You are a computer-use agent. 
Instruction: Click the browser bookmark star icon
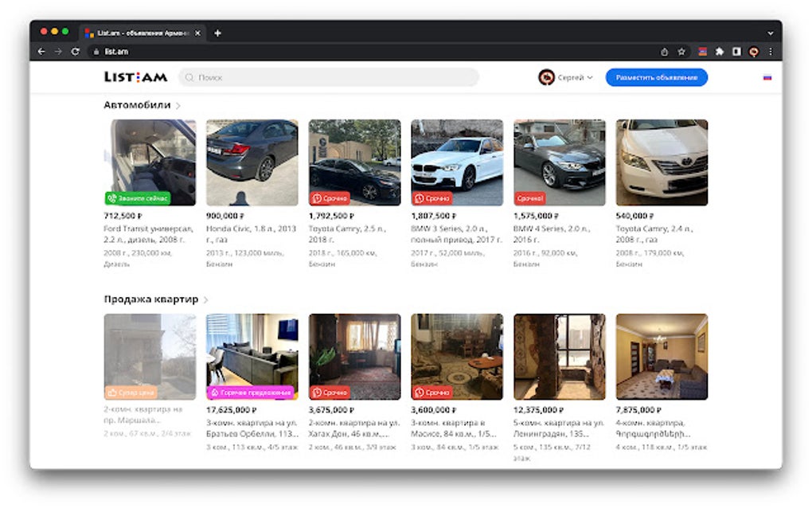(x=681, y=51)
